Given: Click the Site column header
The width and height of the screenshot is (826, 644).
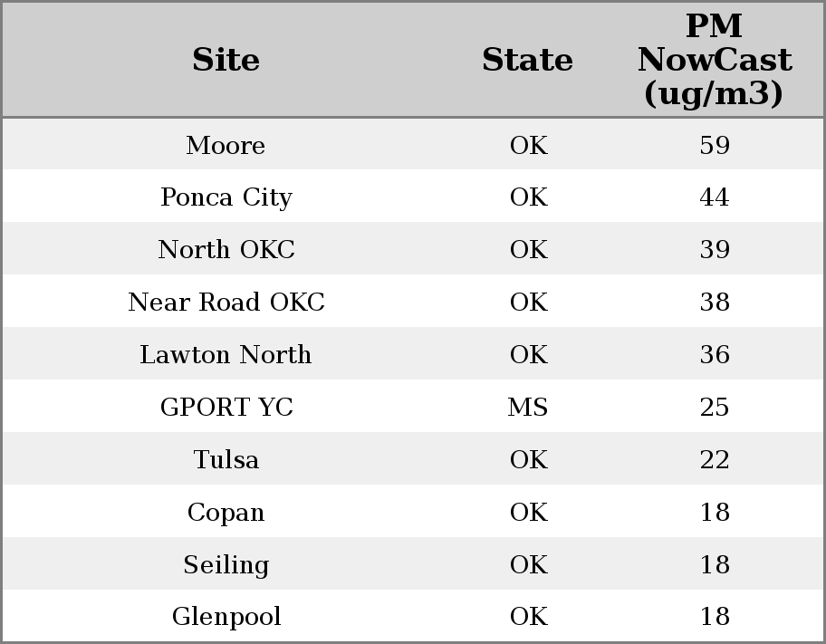Looking at the screenshot, I should coord(226,60).
